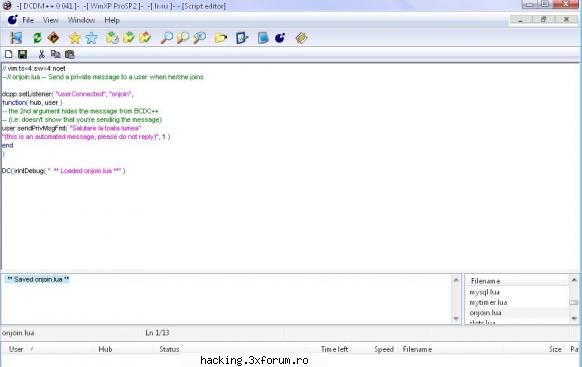The width and height of the screenshot is (582, 367).
Task: Click down arrow of file list scrollbar
Action: point(574,318)
